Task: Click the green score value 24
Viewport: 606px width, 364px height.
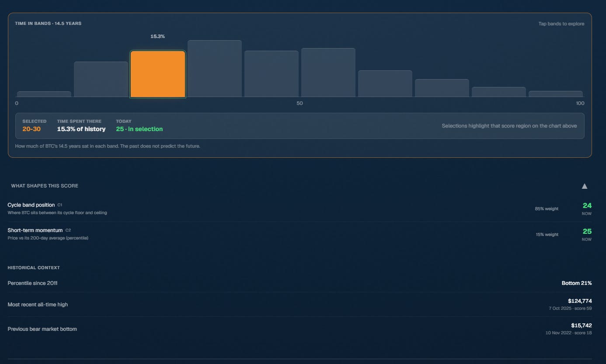Action: click(587, 205)
